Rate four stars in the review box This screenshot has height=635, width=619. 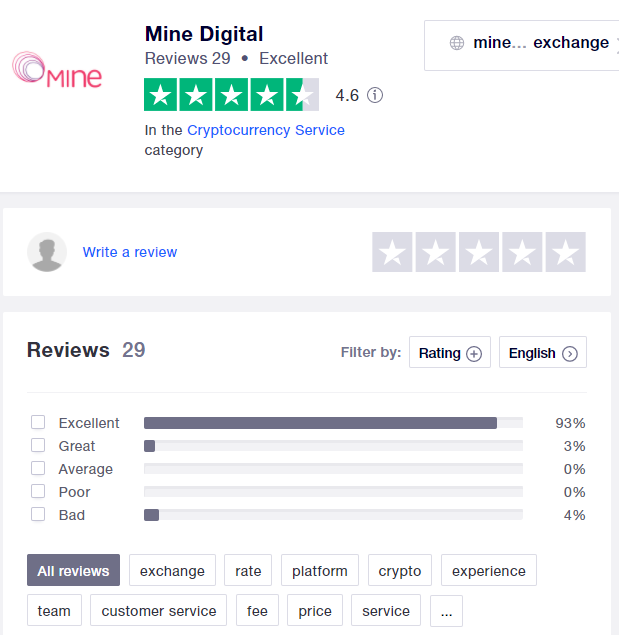click(522, 252)
